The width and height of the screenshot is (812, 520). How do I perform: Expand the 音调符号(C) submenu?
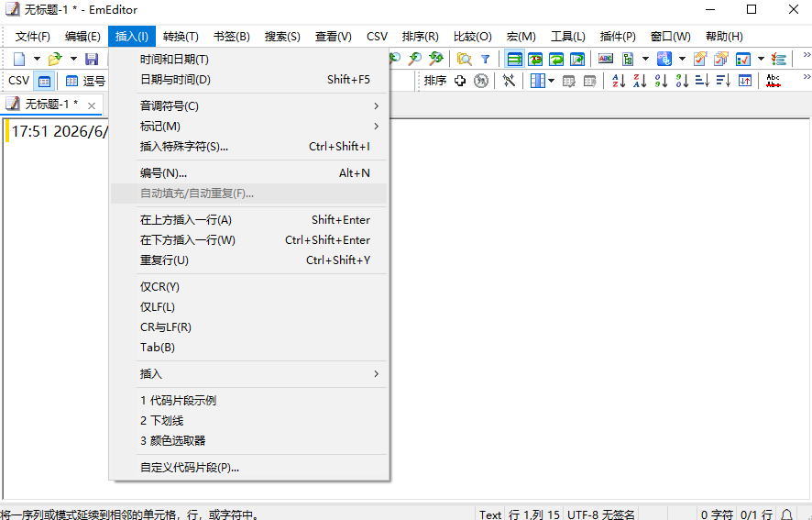click(248, 106)
